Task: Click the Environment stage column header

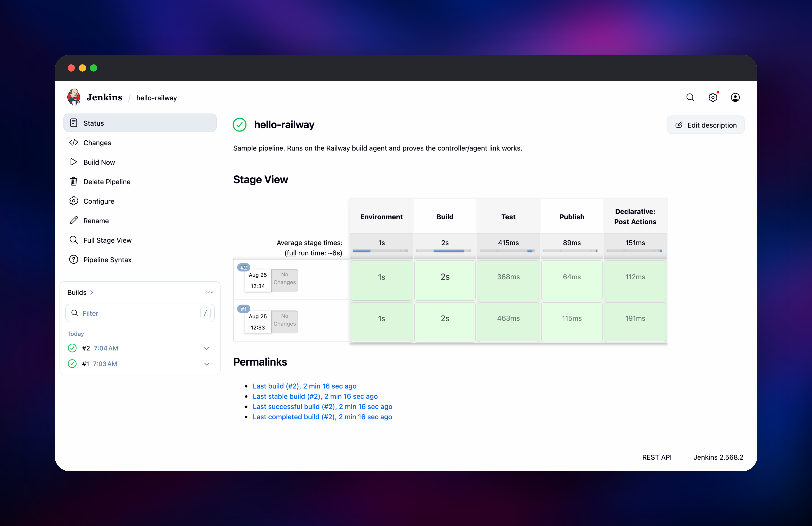Action: [x=381, y=216]
